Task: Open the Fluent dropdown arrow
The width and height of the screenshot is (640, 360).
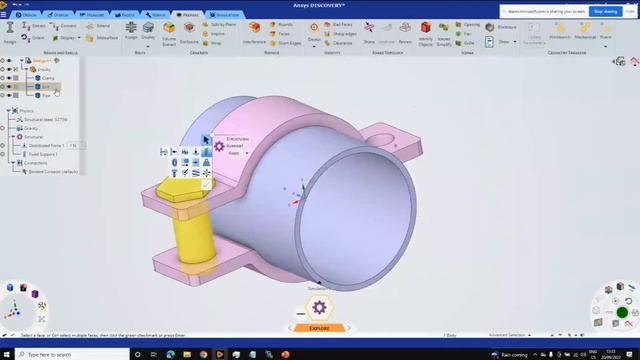Action: (x=605, y=46)
